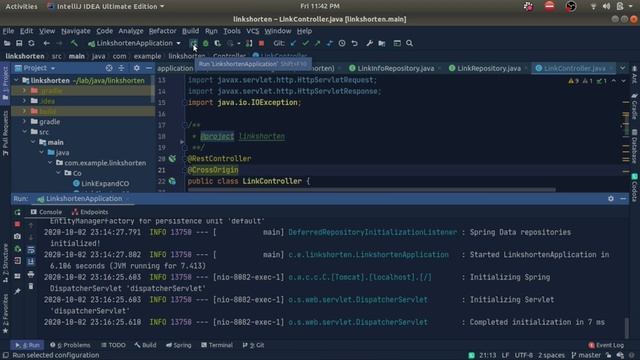640x360 pixels.
Task: Collapse the src folder node
Action: 24,132
